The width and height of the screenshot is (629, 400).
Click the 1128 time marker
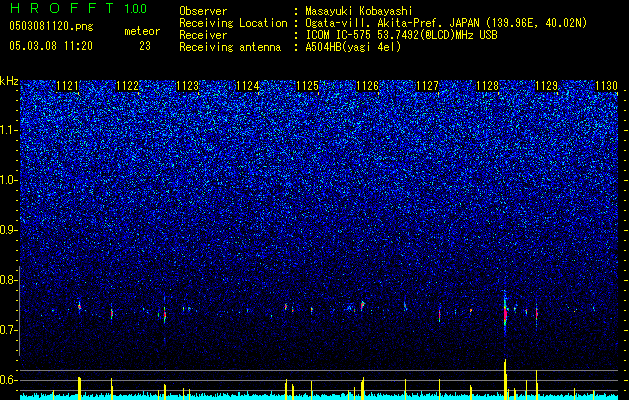click(487, 86)
